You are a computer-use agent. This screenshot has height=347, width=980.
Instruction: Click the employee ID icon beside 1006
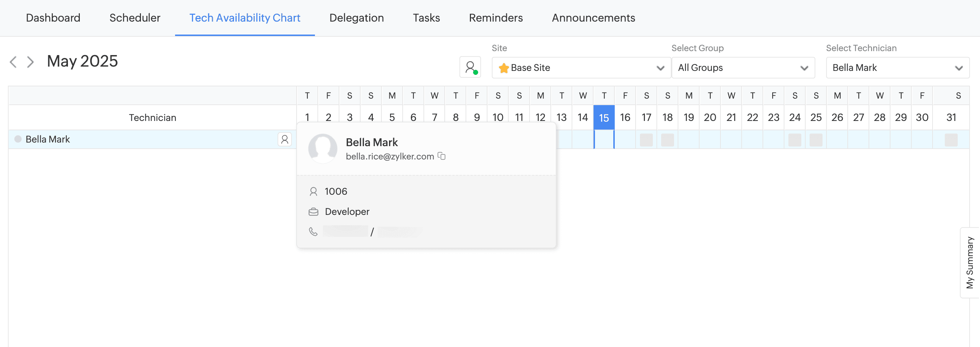point(313,191)
